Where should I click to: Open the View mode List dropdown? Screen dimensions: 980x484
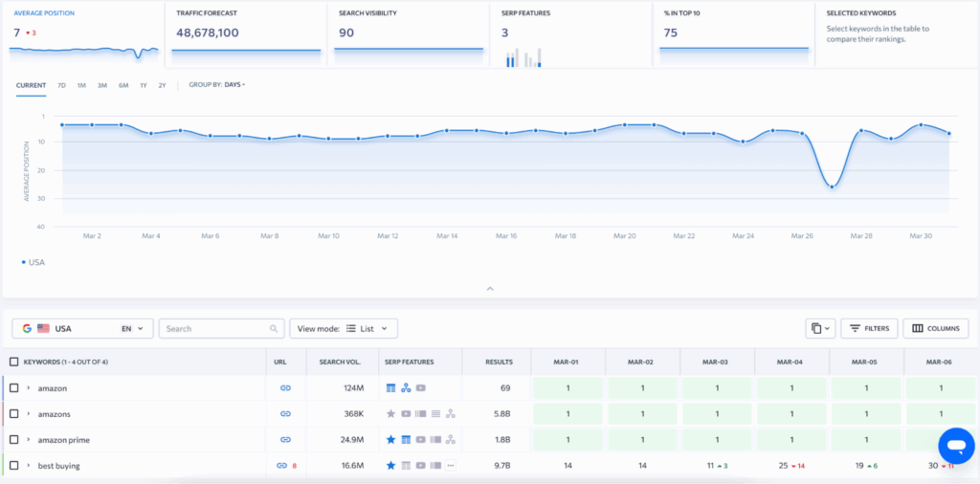coord(344,328)
